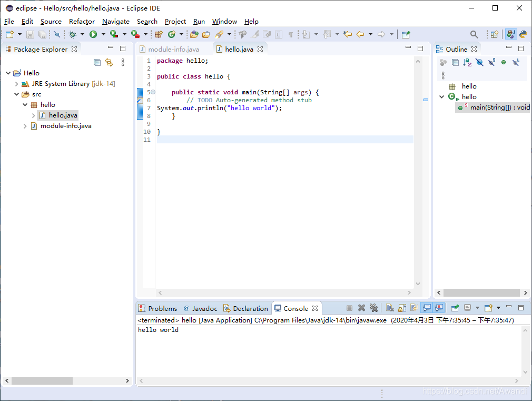Open Run button dropdown arrow

pyautogui.click(x=103, y=34)
